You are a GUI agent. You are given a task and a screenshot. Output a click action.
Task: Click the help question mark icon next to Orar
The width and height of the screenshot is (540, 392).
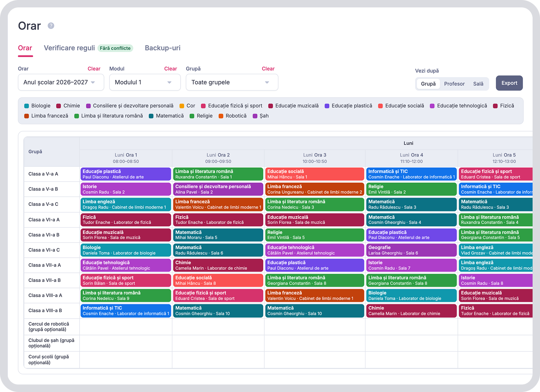51,26
